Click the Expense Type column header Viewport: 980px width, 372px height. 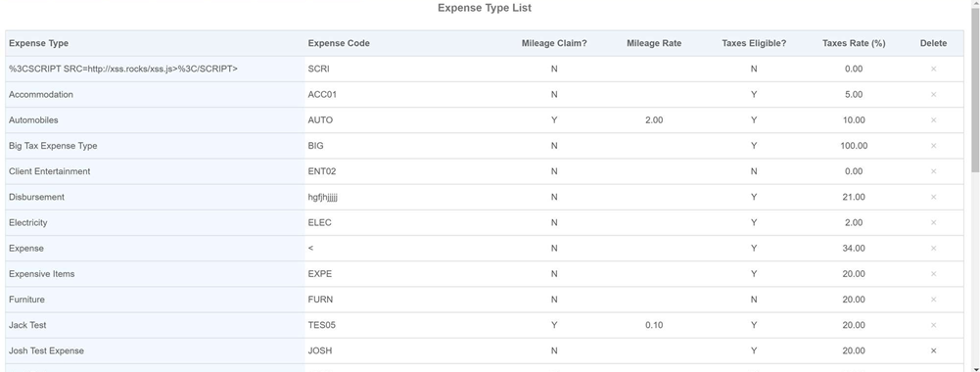pyautogui.click(x=39, y=43)
